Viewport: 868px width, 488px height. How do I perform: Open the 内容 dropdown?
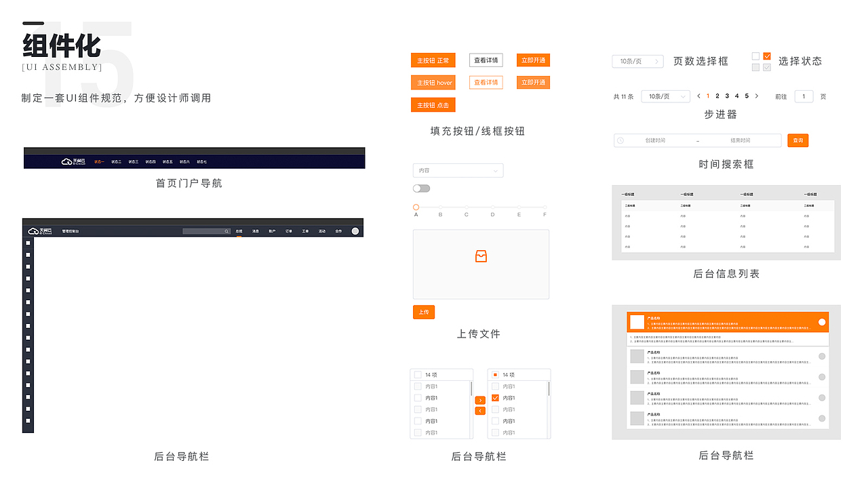(458, 170)
